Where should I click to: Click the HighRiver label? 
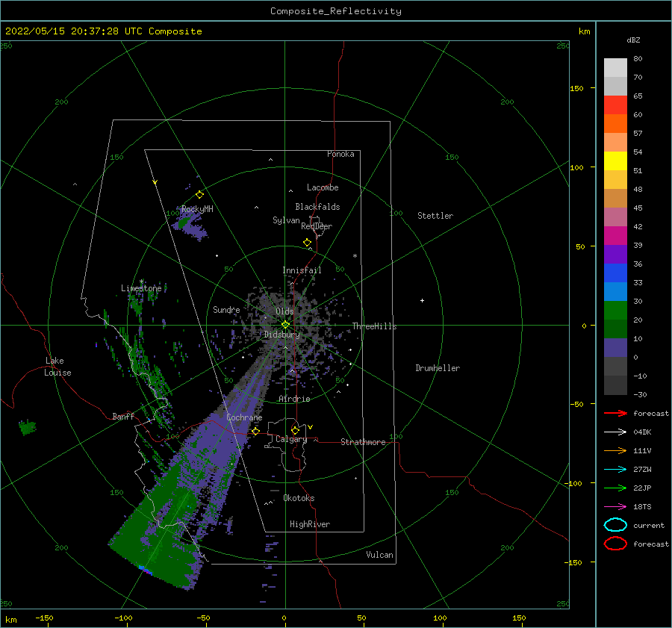pos(310,524)
